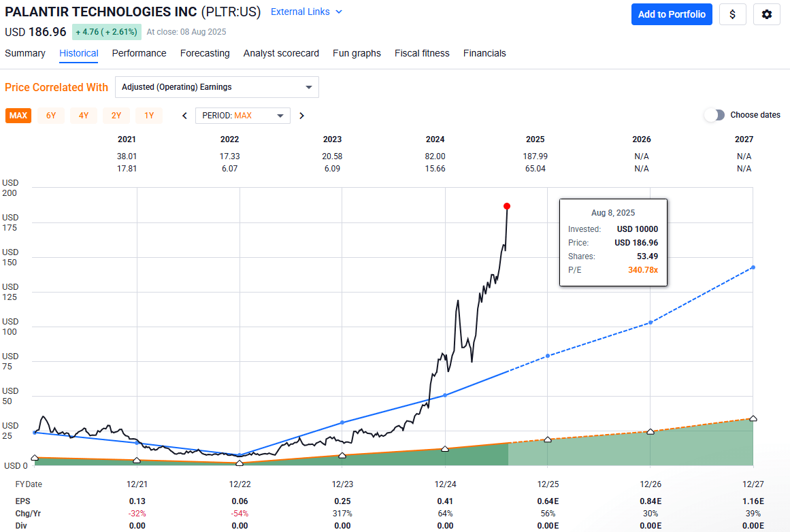The height and width of the screenshot is (532, 790).
Task: Select the 1Y timeframe button
Action: pos(148,116)
